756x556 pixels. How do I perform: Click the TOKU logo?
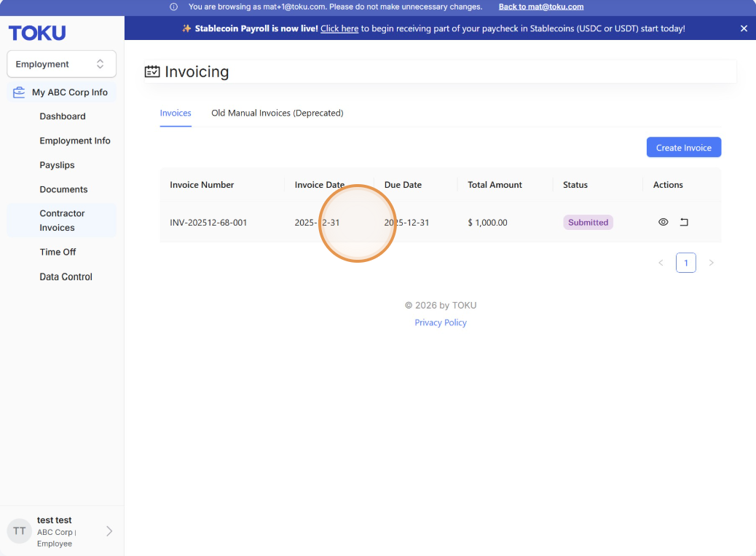click(x=37, y=33)
